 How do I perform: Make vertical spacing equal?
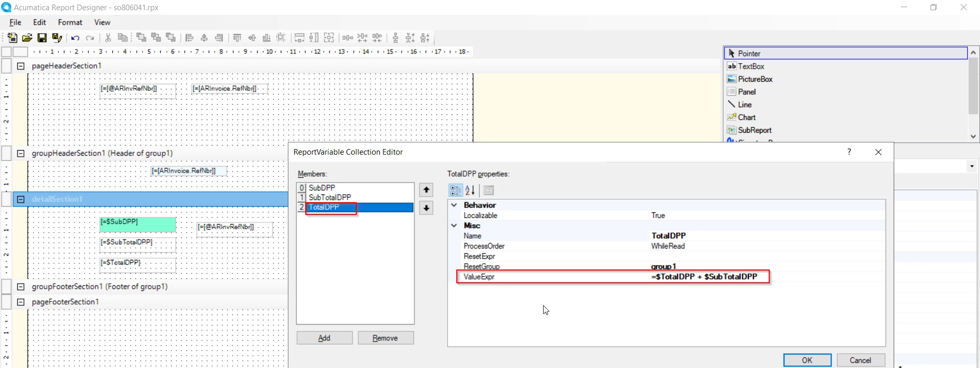click(x=396, y=38)
